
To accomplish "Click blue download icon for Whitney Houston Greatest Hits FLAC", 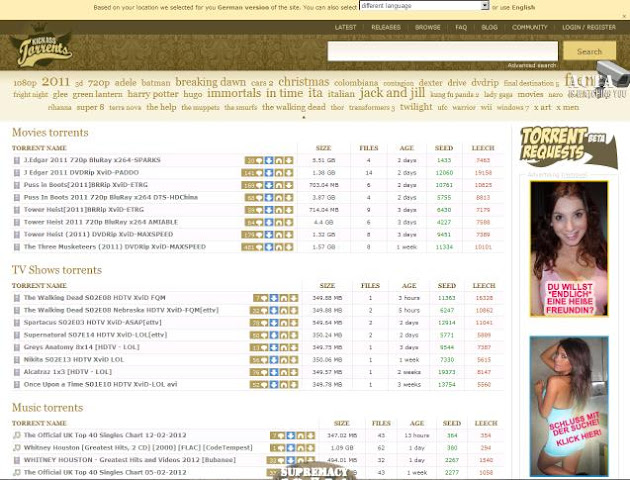I will [291, 448].
